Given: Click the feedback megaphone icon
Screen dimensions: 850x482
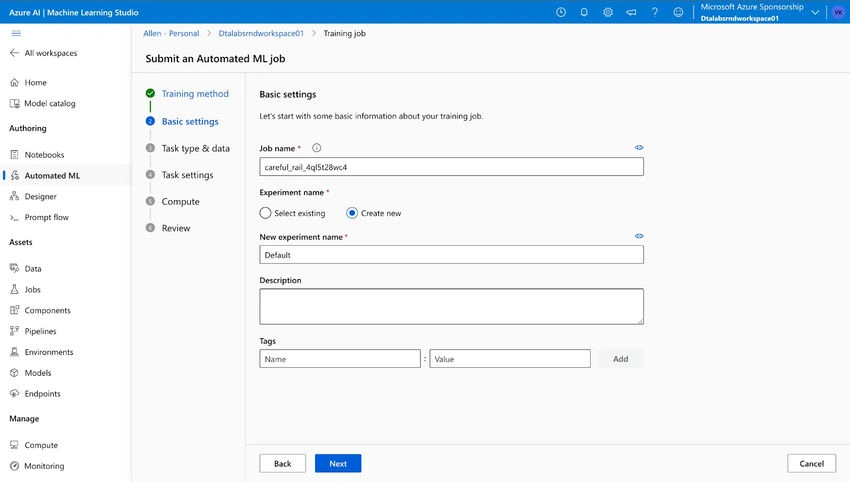Looking at the screenshot, I should click(631, 12).
